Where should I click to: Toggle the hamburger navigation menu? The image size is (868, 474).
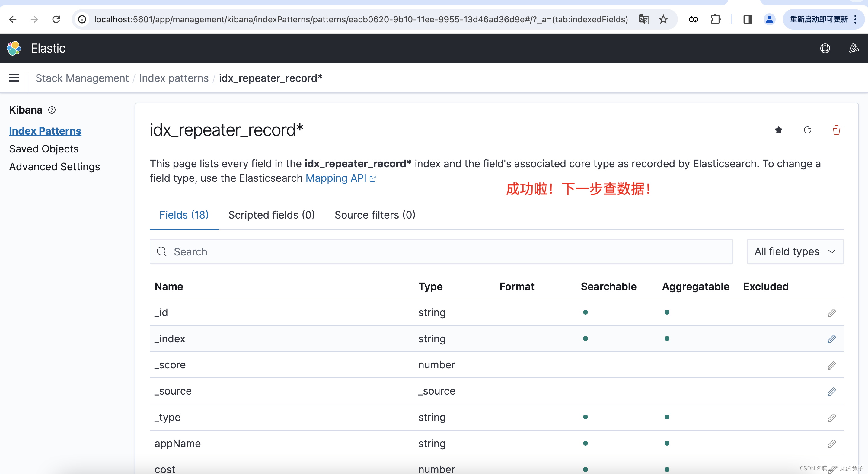click(14, 78)
